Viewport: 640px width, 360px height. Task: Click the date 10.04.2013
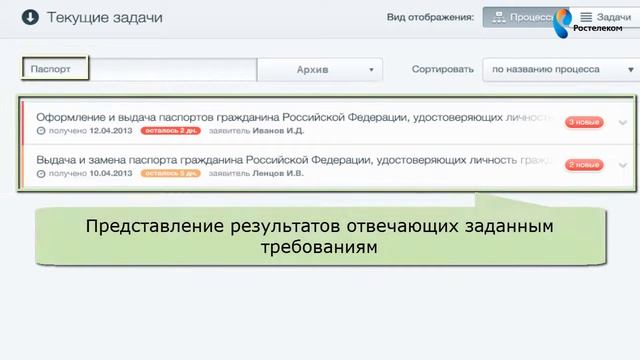[x=111, y=173]
